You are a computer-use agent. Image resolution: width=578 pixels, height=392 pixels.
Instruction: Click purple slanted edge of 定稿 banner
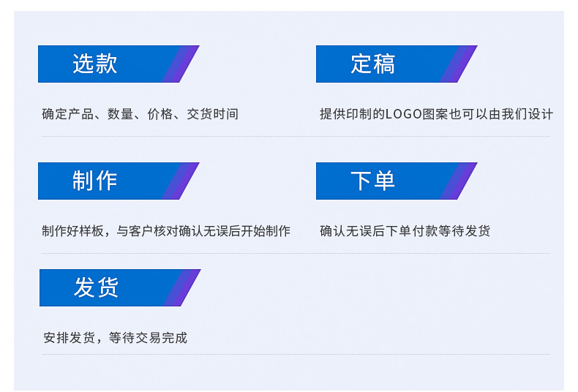[458, 64]
